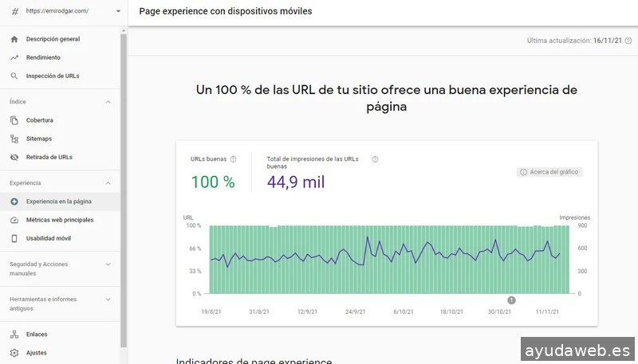Click the Métricas web principales gauge icon
Viewport: 638px width, 364px height.
14,220
